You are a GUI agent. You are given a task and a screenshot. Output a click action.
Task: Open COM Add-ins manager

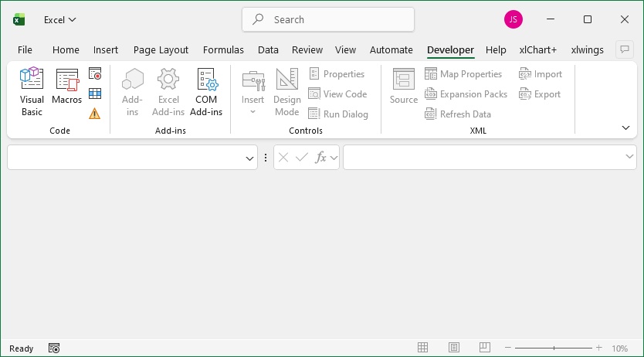coord(206,92)
